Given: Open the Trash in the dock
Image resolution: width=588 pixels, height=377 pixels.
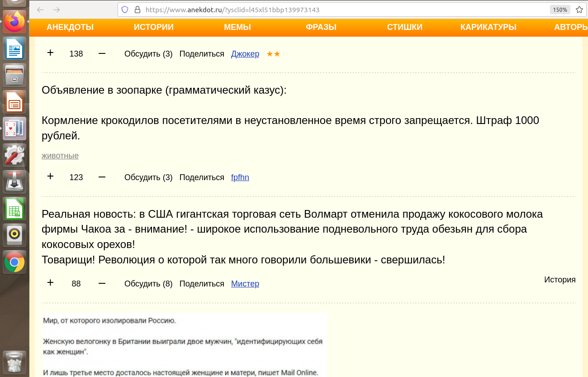Looking at the screenshot, I should pos(14,362).
